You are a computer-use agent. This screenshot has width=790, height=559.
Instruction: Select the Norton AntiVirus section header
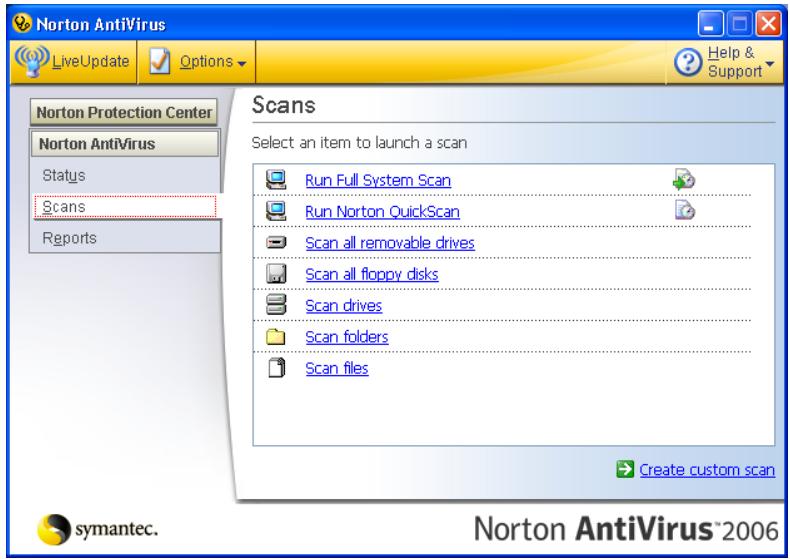125,144
